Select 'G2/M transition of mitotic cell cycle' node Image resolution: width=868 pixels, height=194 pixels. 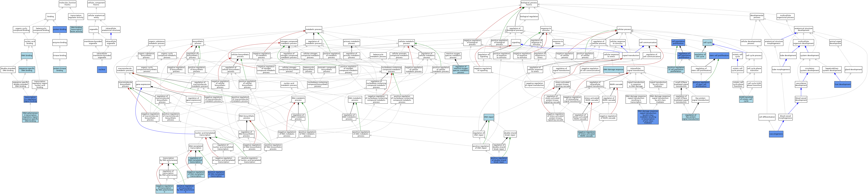746,99
